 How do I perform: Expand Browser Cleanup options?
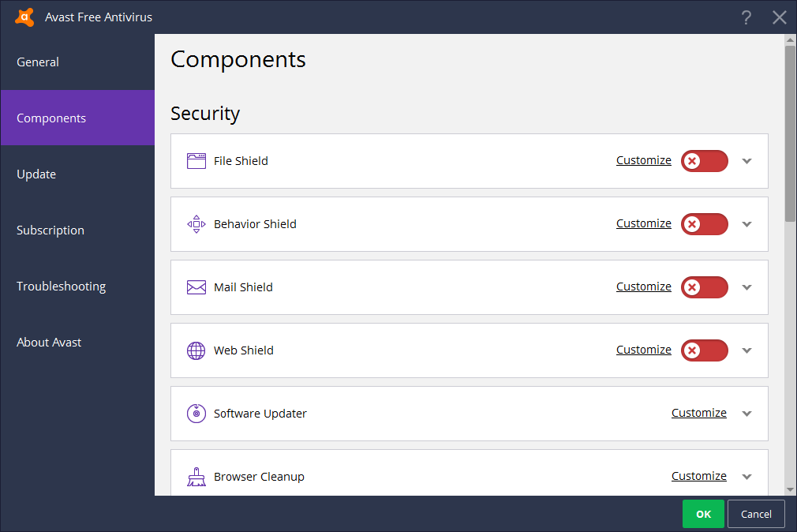click(746, 476)
